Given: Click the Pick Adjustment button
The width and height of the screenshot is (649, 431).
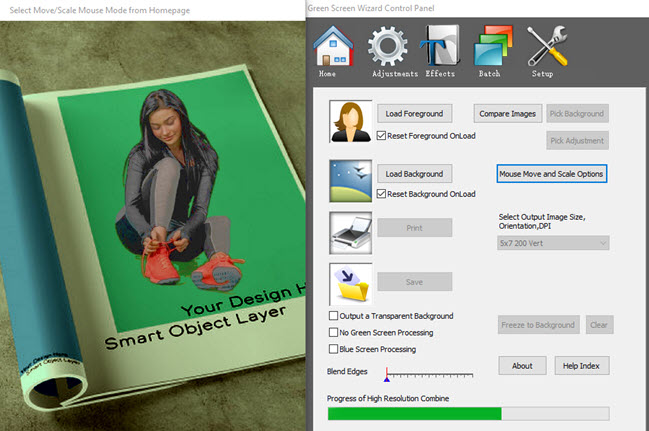Looking at the screenshot, I should pyautogui.click(x=577, y=141).
